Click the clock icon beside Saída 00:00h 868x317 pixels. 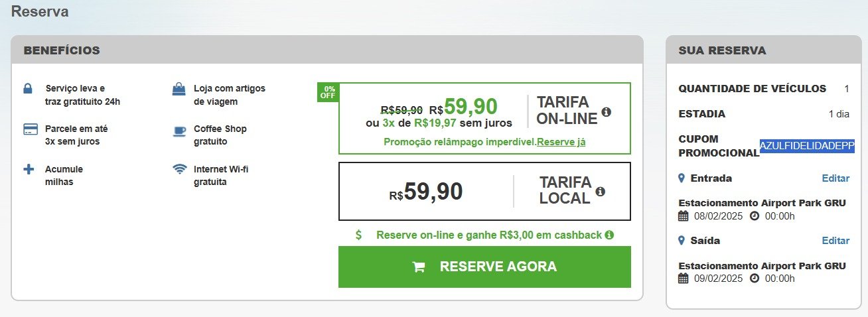point(754,279)
